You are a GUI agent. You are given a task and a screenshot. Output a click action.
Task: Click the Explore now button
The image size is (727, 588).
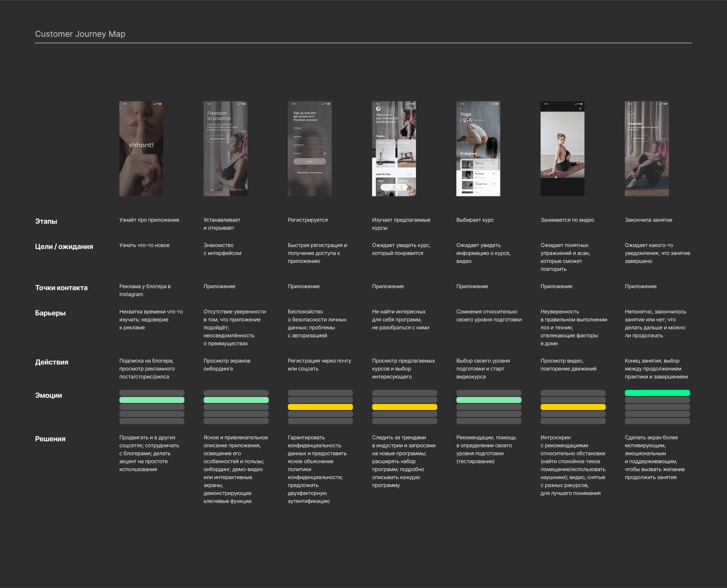pyautogui.click(x=639, y=138)
